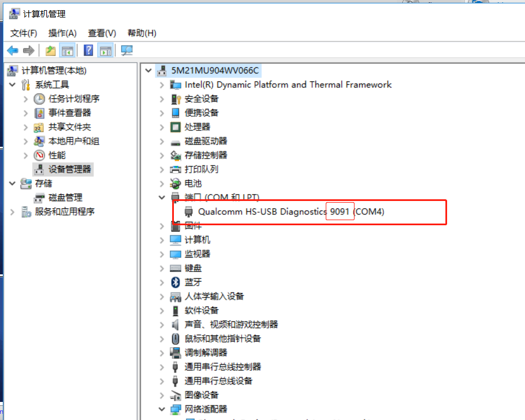Click the Services and Applications icon

click(x=26, y=212)
